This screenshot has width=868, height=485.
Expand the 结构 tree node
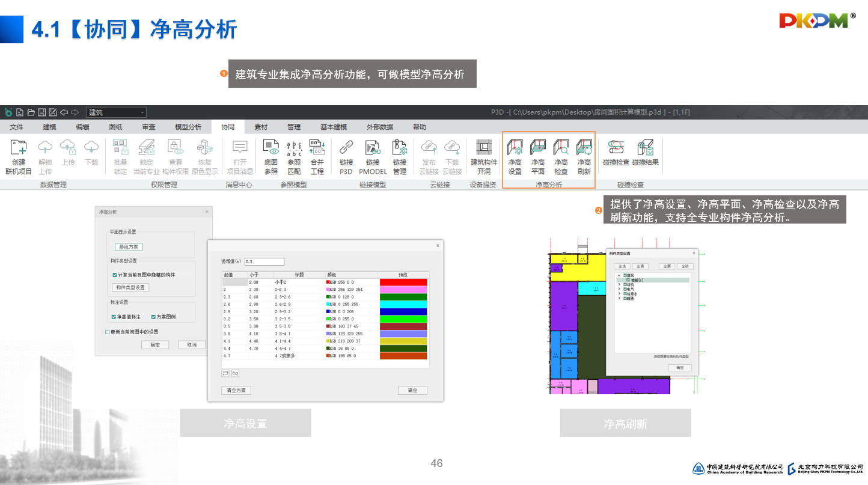coord(619,285)
